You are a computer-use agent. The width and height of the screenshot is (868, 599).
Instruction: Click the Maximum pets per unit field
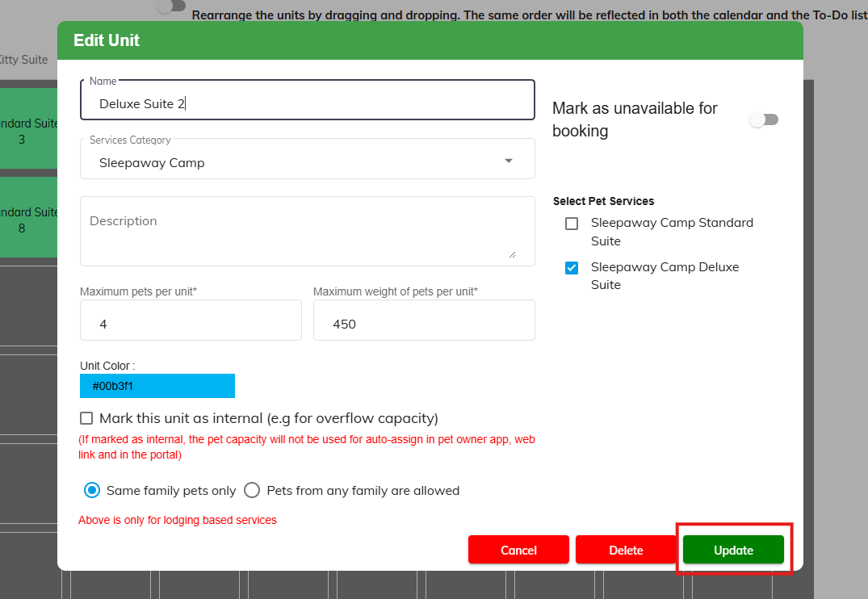click(191, 320)
